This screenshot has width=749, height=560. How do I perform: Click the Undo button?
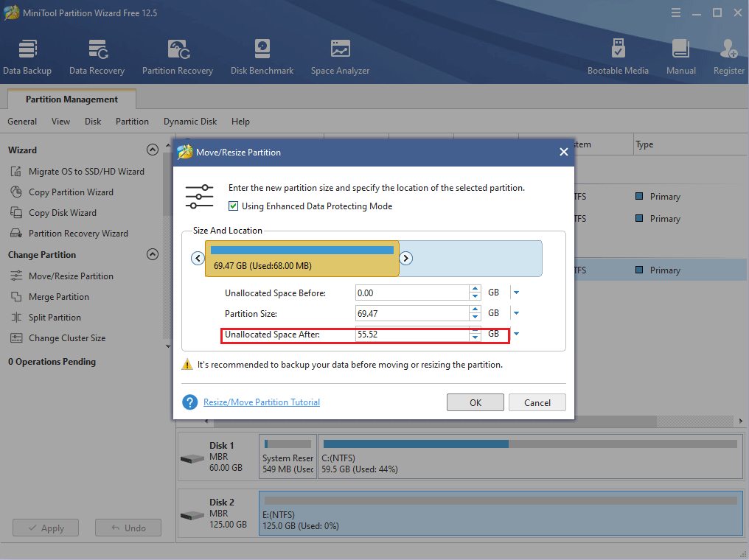[128, 528]
